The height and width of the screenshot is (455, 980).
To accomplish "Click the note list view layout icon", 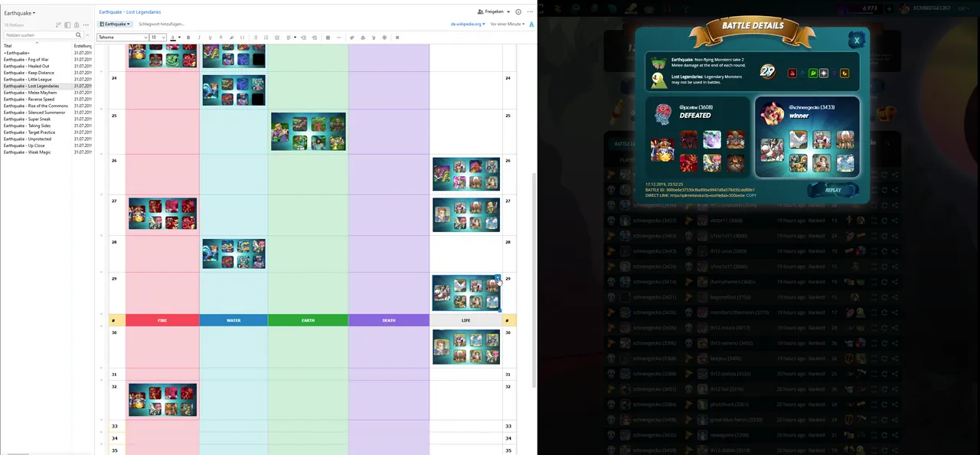I will coord(67,25).
